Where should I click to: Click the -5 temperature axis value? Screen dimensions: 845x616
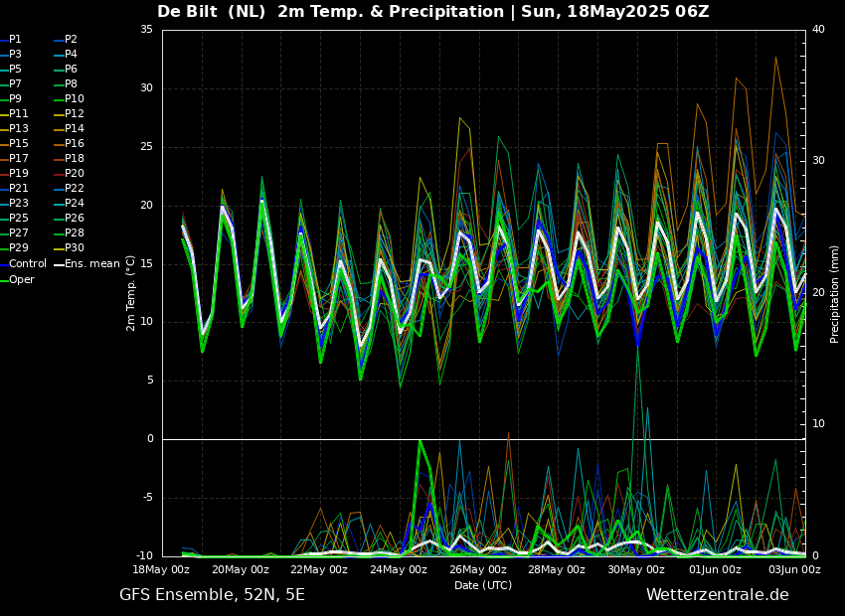(146, 498)
